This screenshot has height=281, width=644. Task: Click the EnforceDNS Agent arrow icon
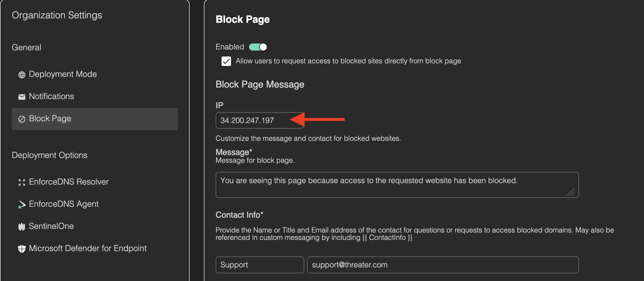(x=22, y=204)
